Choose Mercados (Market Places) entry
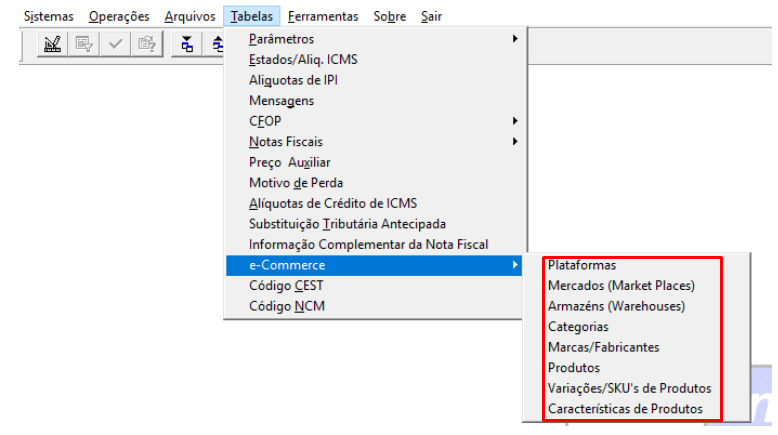This screenshot has width=778, height=435. click(x=620, y=286)
